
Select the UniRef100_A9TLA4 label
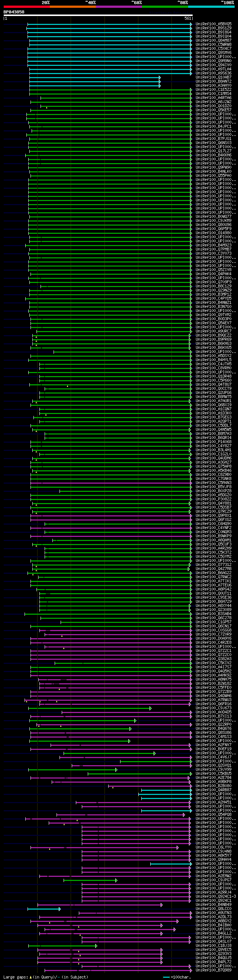point(214,69)
